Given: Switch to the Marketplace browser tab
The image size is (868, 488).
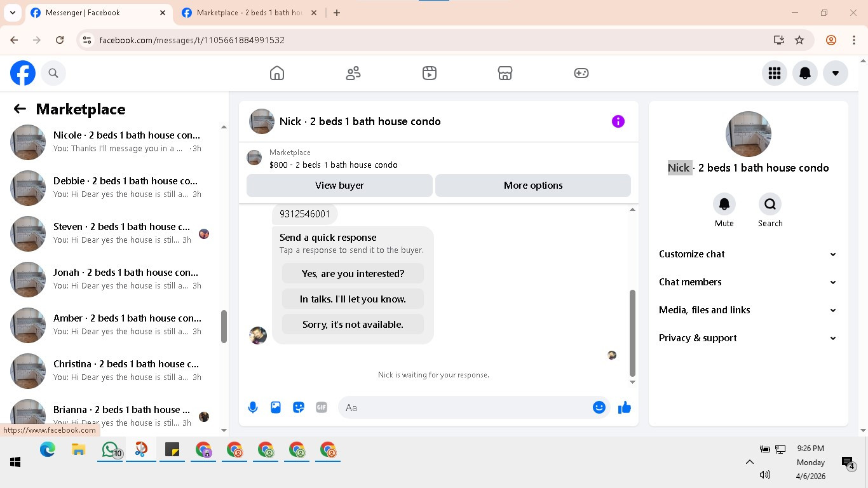Looking at the screenshot, I should pos(250,13).
